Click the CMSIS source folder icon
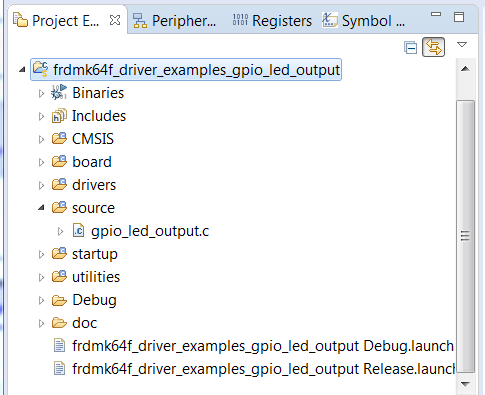Image resolution: width=485 pixels, height=395 pixels. (x=59, y=138)
